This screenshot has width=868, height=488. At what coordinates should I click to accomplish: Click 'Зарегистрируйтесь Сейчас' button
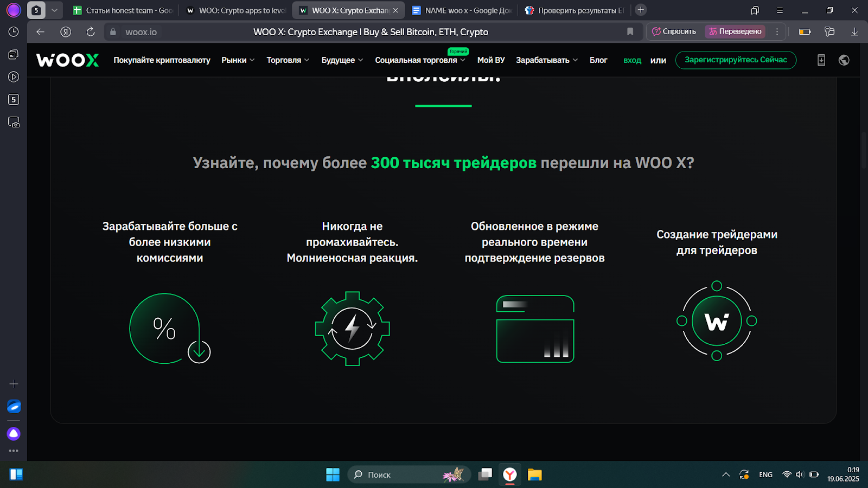pos(736,60)
